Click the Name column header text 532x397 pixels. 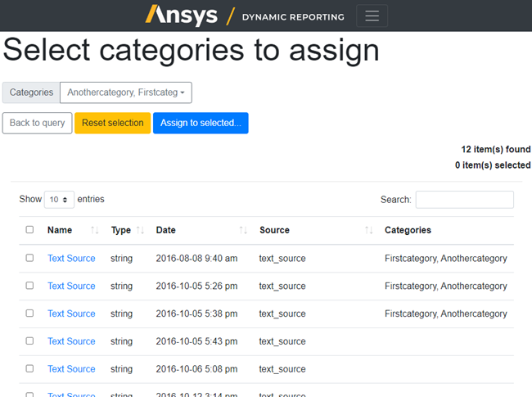[60, 230]
